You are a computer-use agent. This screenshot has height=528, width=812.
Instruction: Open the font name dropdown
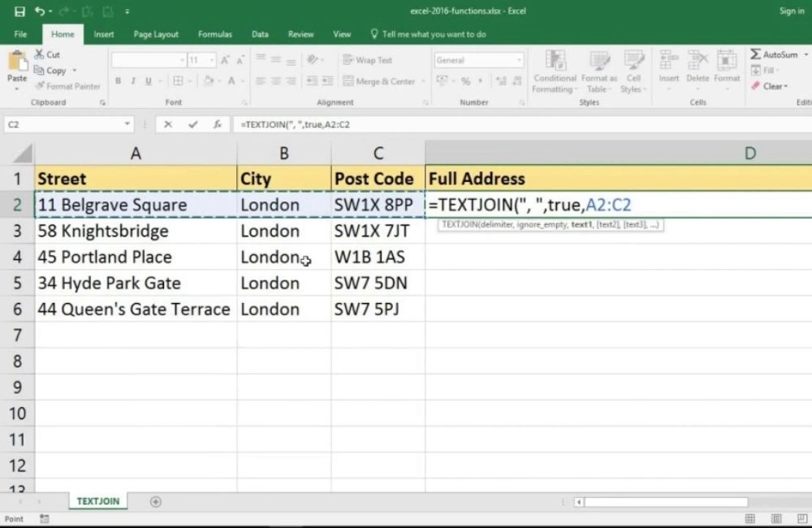[x=182, y=60]
